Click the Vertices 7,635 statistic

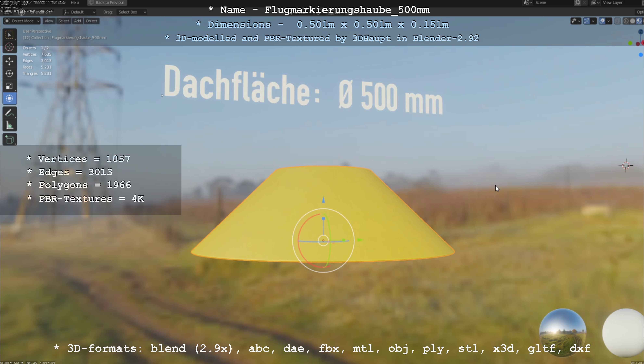coord(37,54)
